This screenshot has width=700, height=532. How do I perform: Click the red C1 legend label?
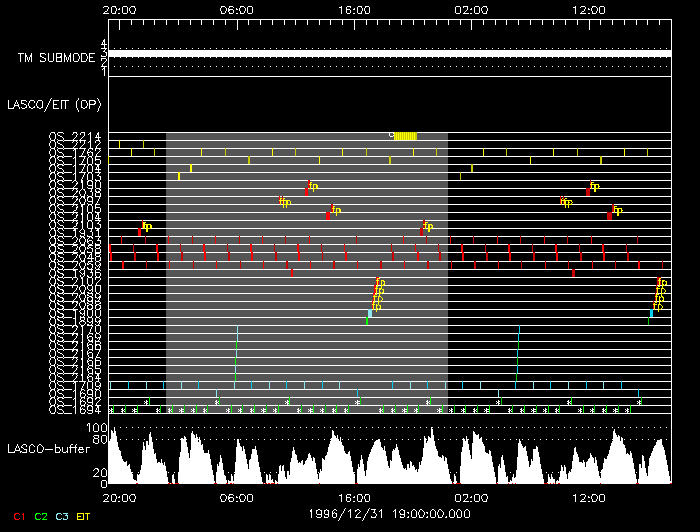(19, 516)
